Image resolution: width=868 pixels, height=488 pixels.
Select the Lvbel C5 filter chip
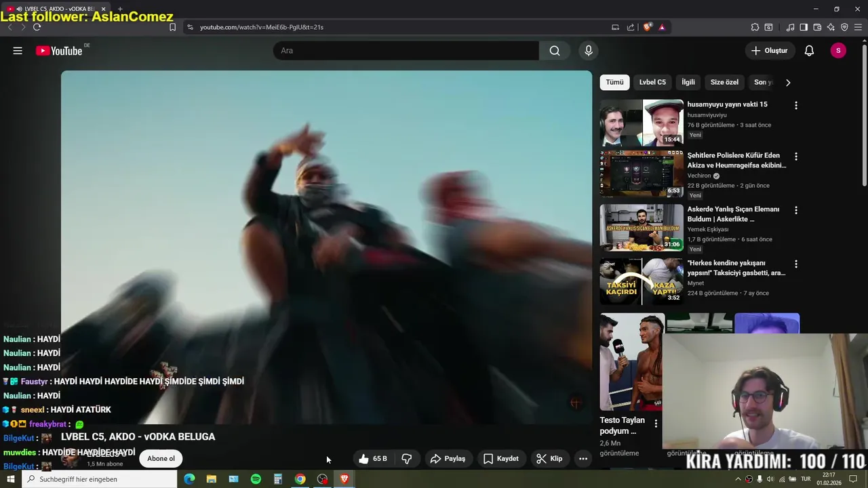(652, 82)
